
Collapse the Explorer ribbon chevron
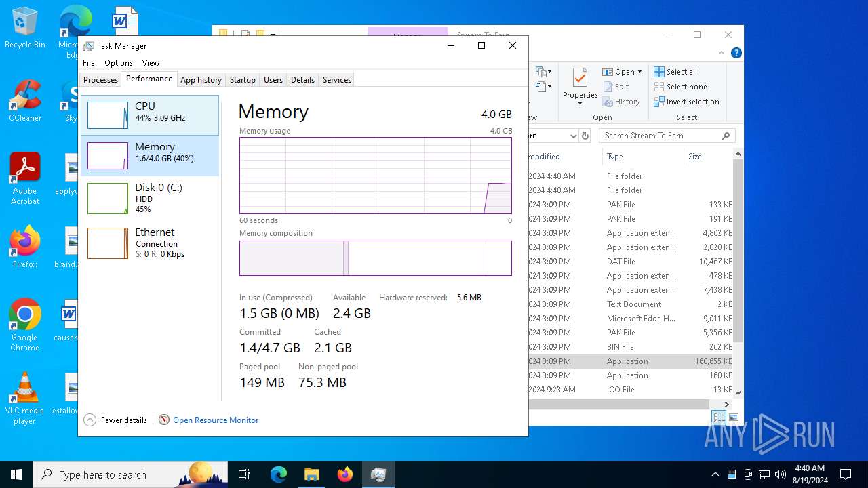[722, 53]
